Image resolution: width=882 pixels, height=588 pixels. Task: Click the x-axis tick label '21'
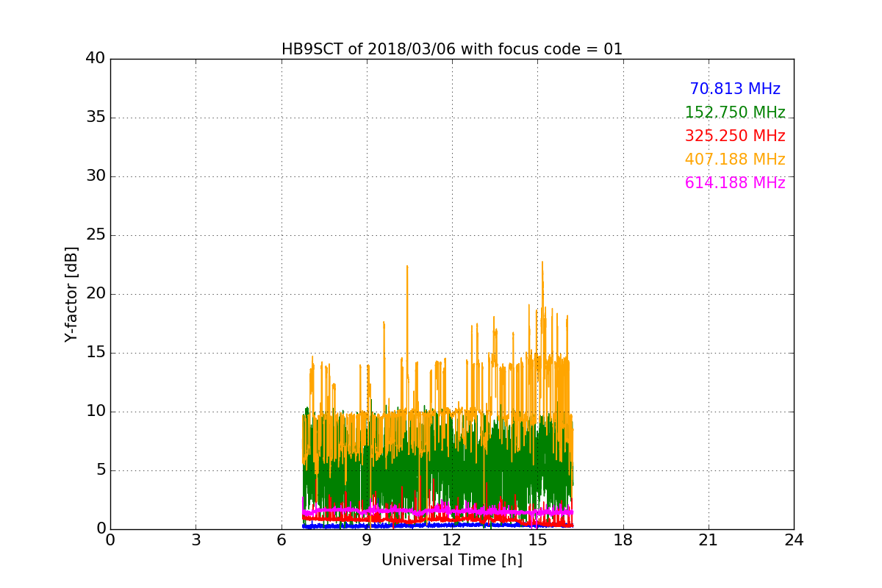tap(709, 540)
